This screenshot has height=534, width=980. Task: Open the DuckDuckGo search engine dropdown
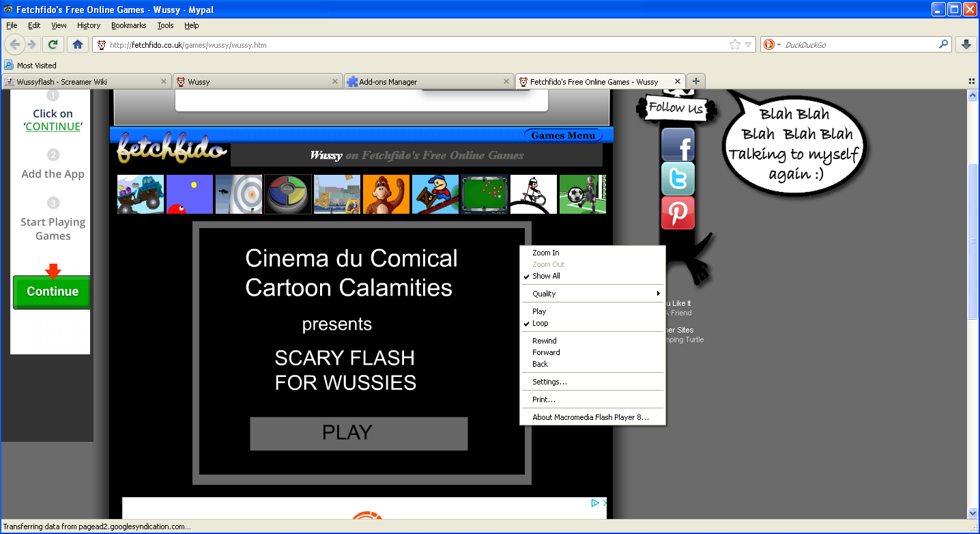pyautogui.click(x=772, y=45)
